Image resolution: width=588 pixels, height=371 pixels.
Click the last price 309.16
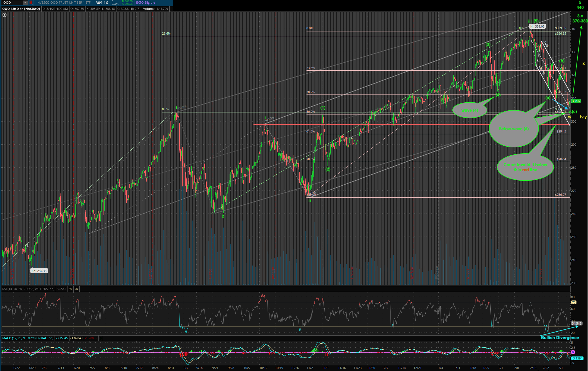(102, 3)
